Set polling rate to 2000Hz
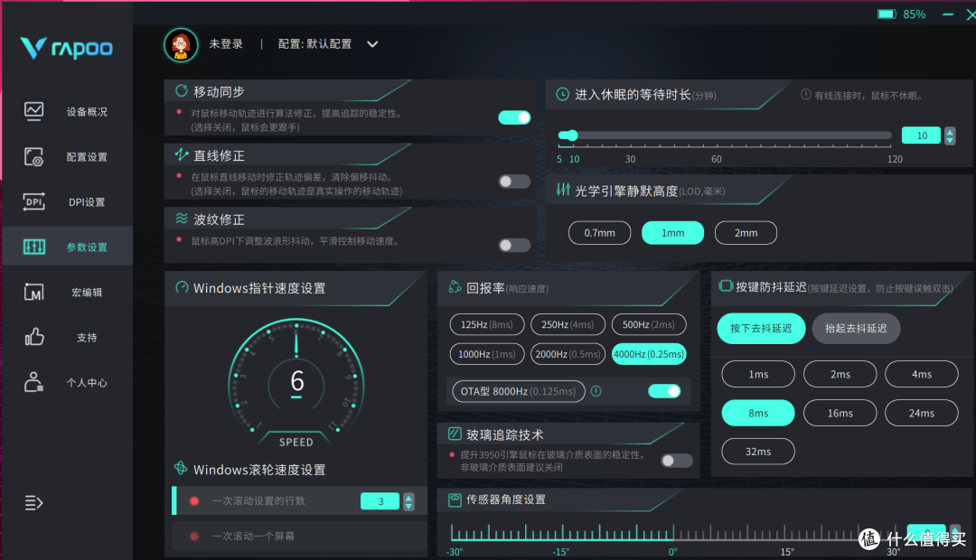Viewport: 976px width, 560px height. pyautogui.click(x=568, y=354)
